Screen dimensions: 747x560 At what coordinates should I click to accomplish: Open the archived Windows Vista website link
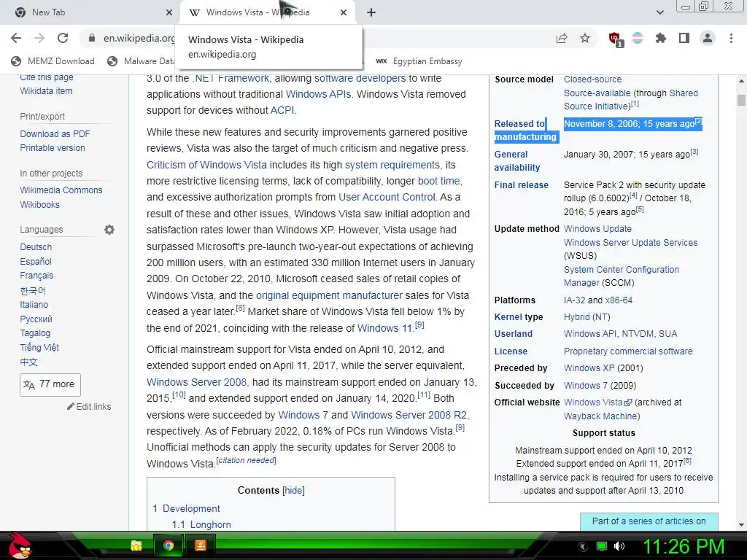tap(597, 402)
